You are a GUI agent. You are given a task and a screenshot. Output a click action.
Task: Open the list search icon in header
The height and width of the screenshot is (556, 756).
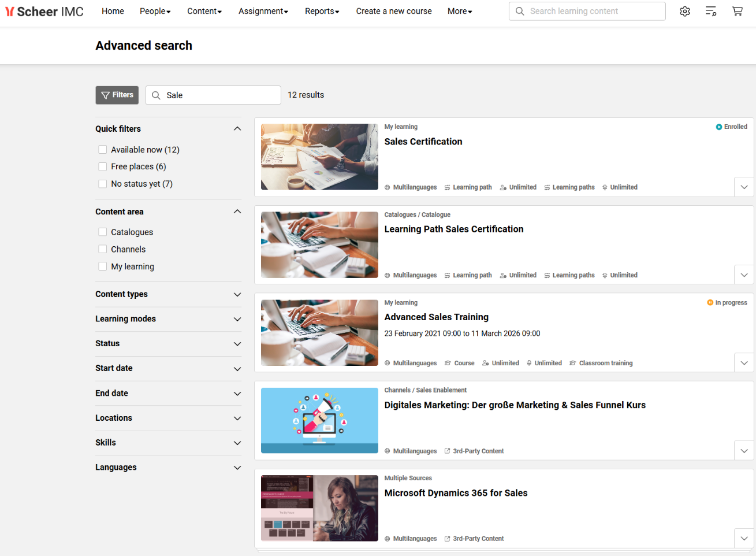711,11
